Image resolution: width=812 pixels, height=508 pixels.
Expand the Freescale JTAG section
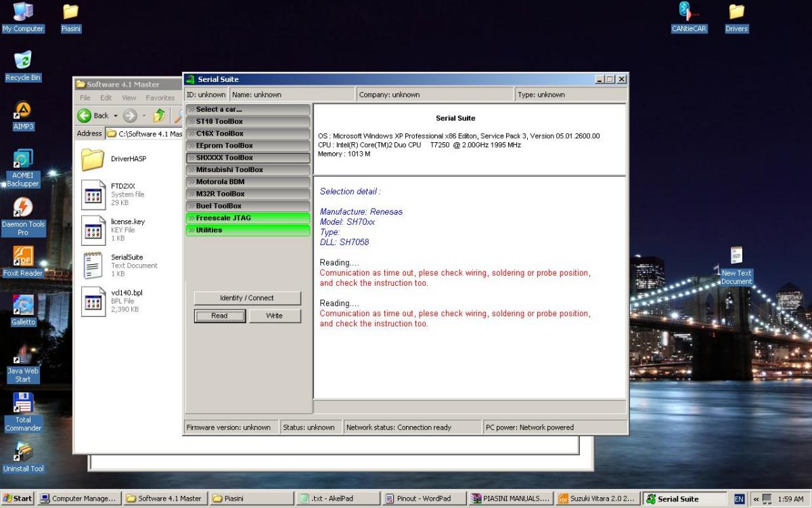pos(248,218)
